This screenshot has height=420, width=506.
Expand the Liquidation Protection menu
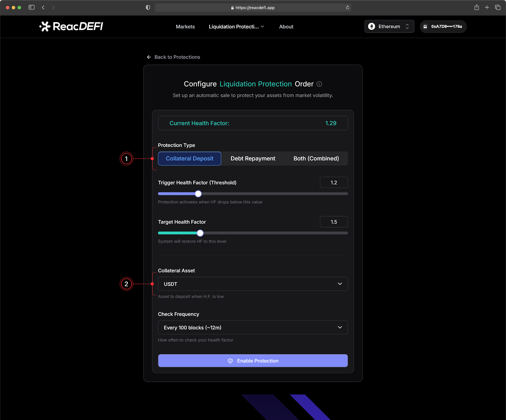(236, 27)
